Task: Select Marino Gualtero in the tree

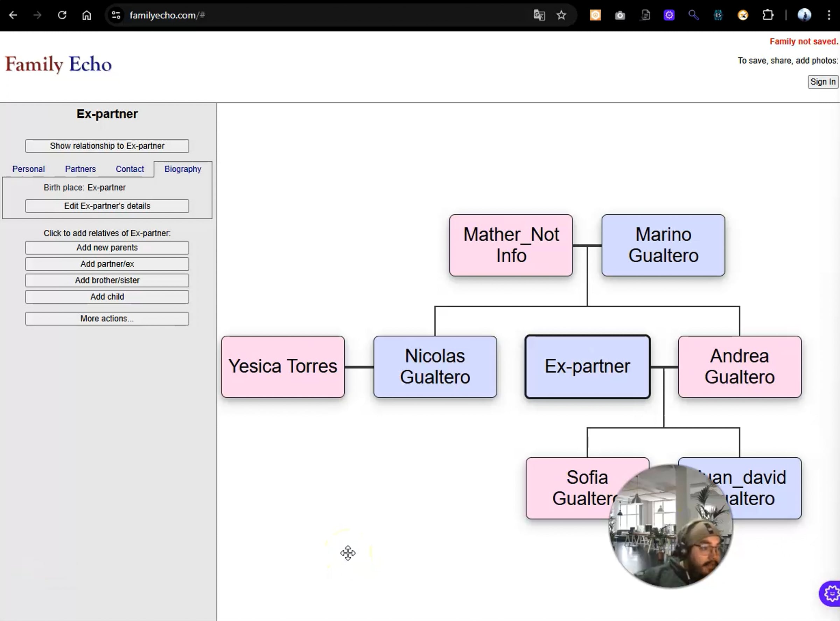Action: click(663, 245)
